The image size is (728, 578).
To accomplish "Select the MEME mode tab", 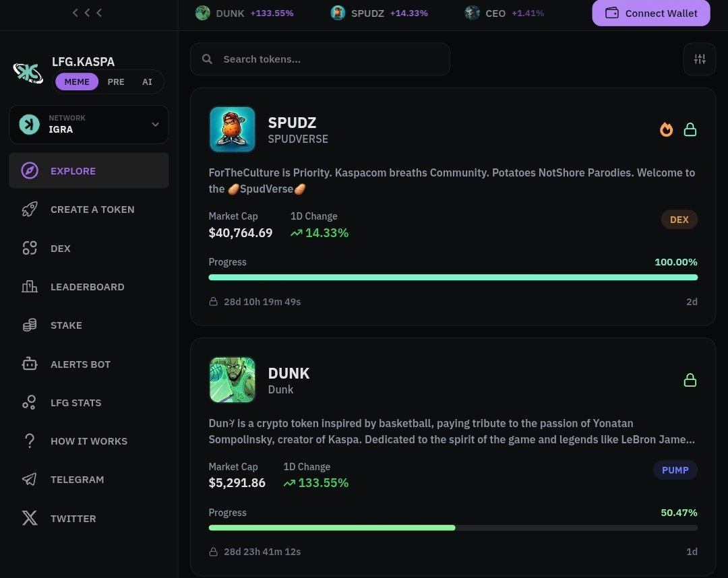I will [x=77, y=82].
